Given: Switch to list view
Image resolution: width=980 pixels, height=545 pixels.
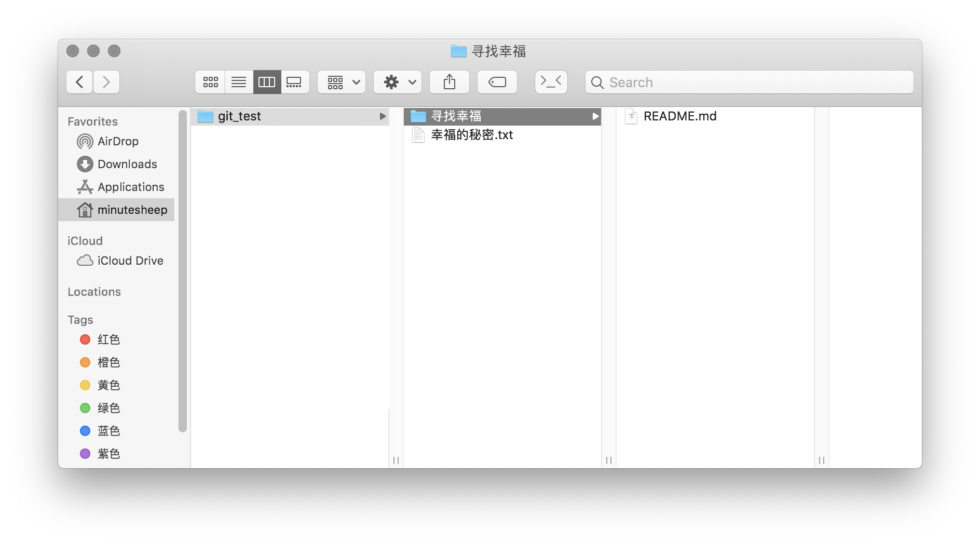Looking at the screenshot, I should (x=239, y=82).
